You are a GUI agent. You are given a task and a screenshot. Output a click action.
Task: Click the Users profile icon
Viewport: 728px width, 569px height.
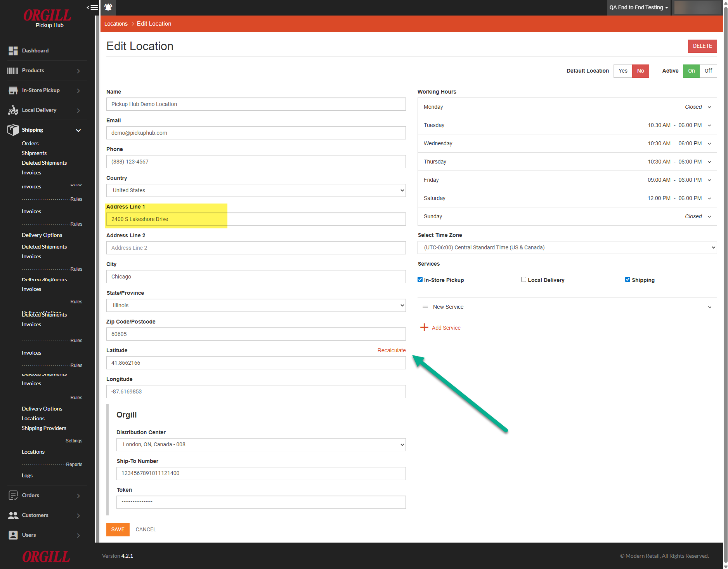pos(13,535)
